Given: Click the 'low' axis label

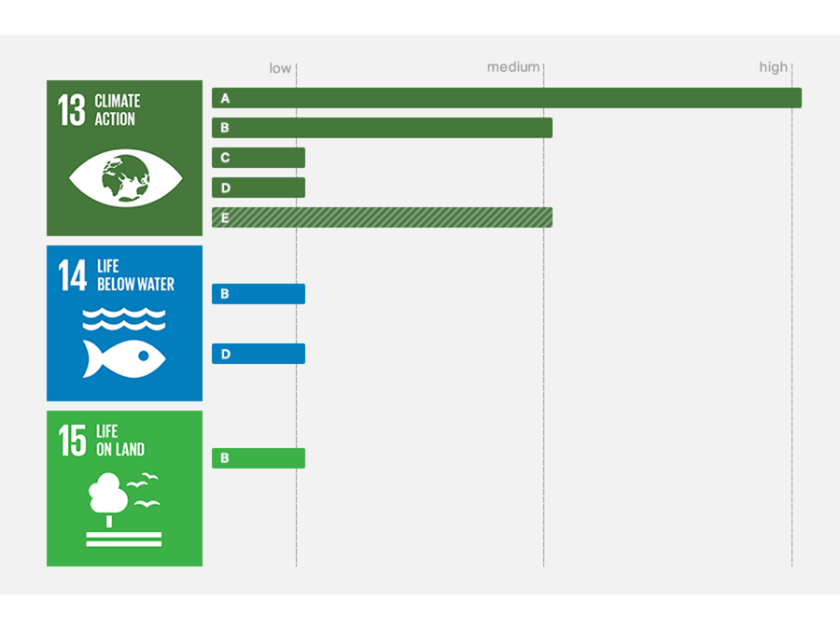Looking at the screenshot, I should click(280, 68).
